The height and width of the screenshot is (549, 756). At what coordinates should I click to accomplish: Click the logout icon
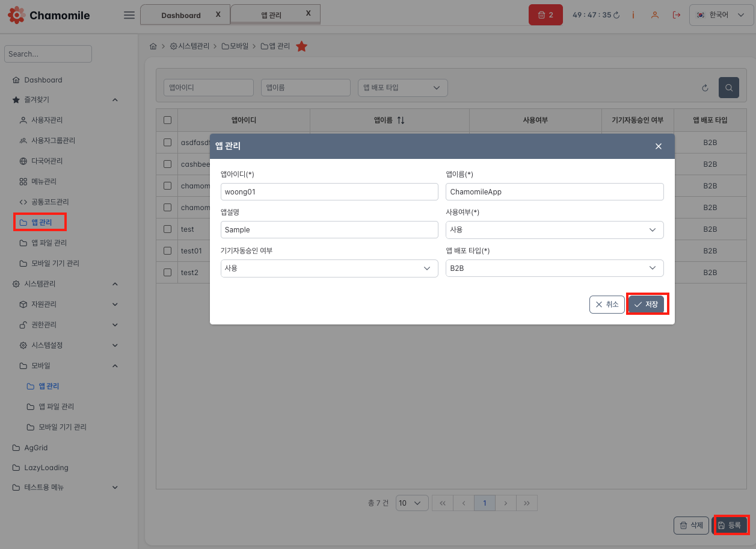(677, 15)
